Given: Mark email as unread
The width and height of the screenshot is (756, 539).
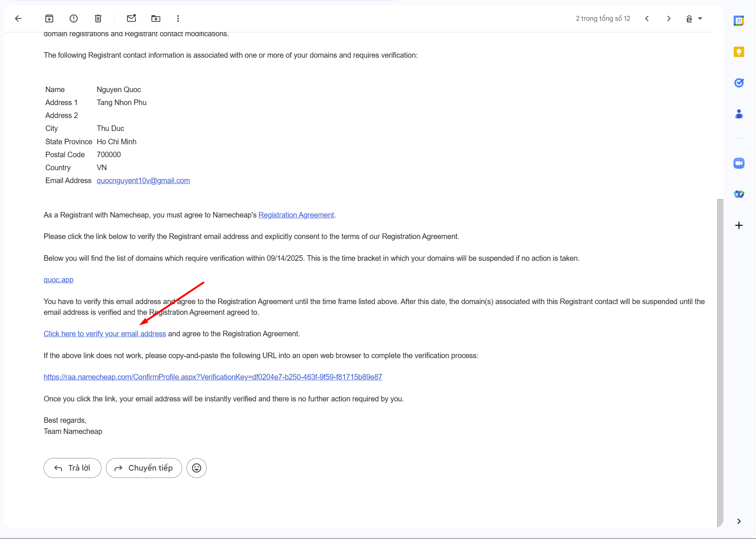Looking at the screenshot, I should pos(131,18).
